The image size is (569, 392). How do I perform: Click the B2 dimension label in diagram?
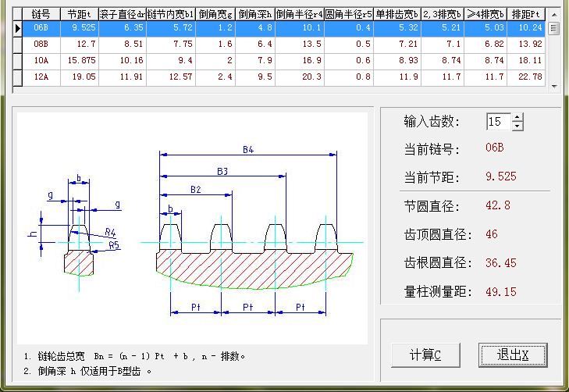point(196,190)
